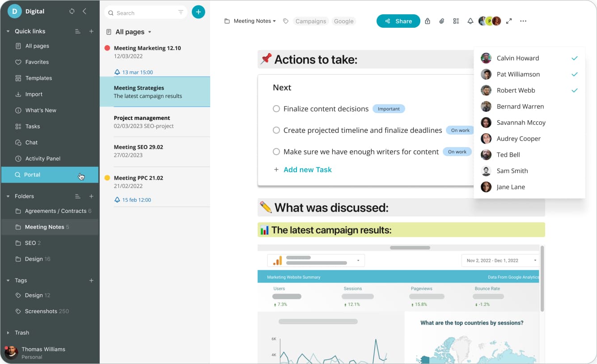Check off the Create projected timeline task

point(276,130)
